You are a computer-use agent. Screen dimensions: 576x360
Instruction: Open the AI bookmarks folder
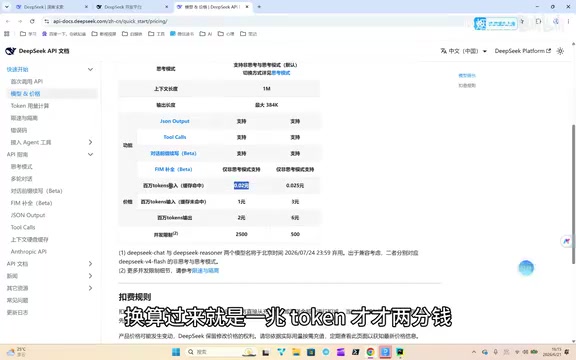coord(206,34)
